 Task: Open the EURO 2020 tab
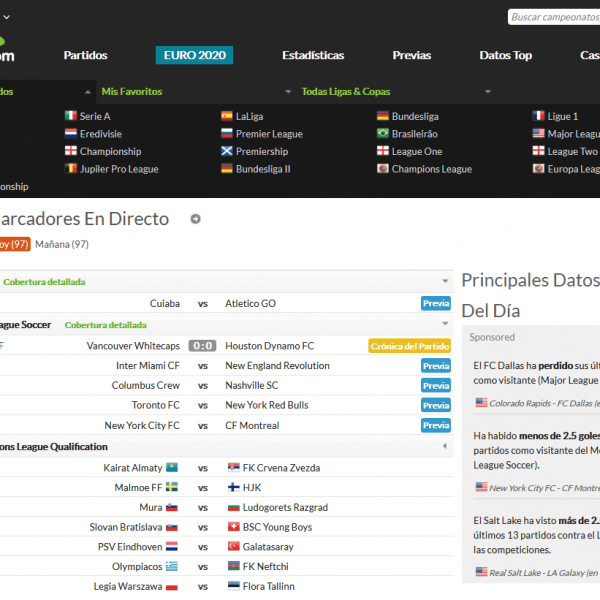pyautogui.click(x=194, y=55)
